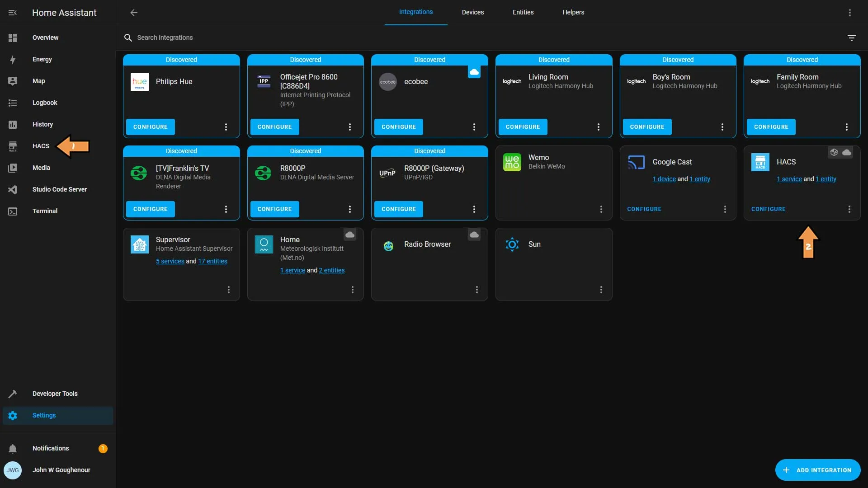Click the filter icon for integrations
Viewport: 868px width, 488px height.
point(851,37)
